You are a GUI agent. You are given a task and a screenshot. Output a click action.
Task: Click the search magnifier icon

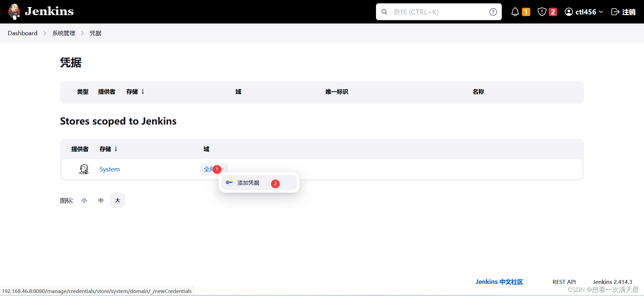(384, 12)
